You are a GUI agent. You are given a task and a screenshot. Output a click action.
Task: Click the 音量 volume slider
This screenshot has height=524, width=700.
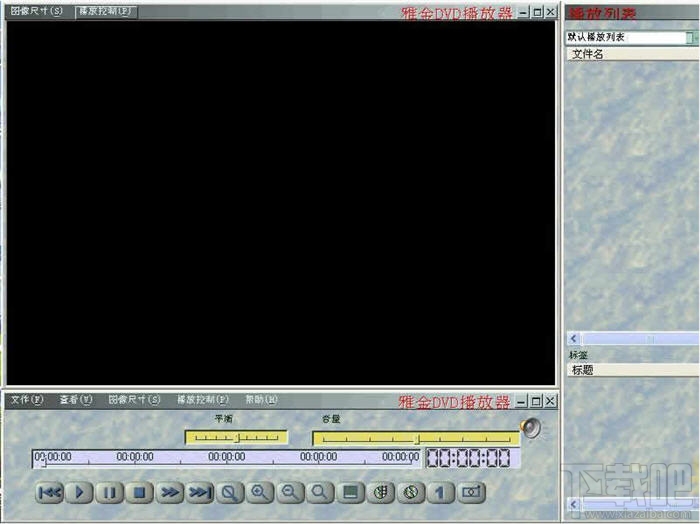416,438
